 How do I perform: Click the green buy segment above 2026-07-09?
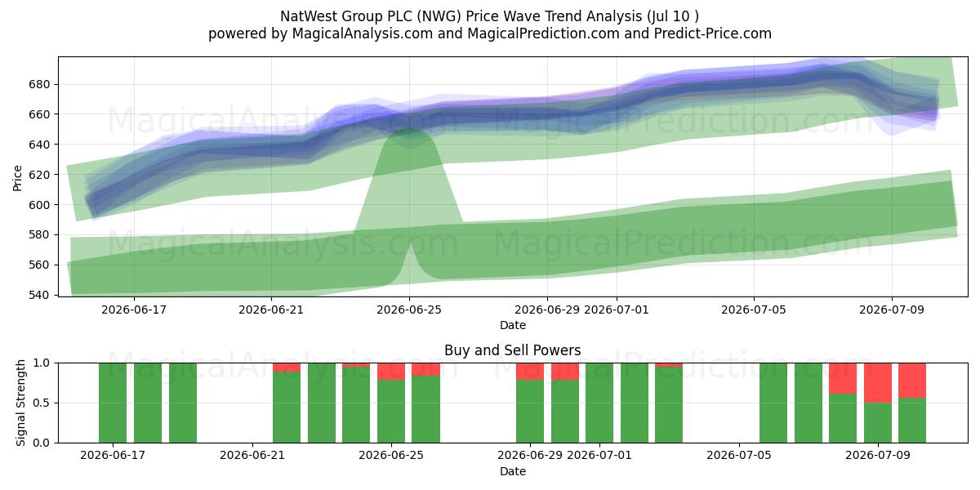pos(878,422)
